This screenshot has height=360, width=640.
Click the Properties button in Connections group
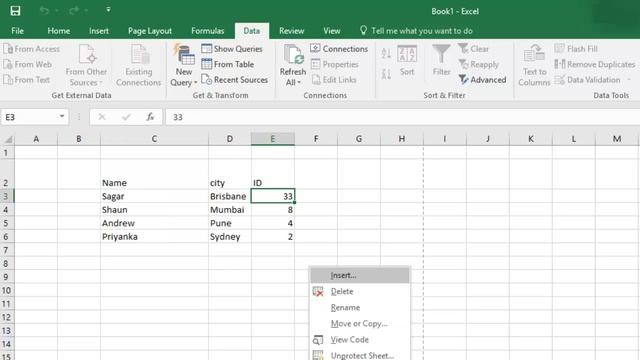(x=335, y=64)
